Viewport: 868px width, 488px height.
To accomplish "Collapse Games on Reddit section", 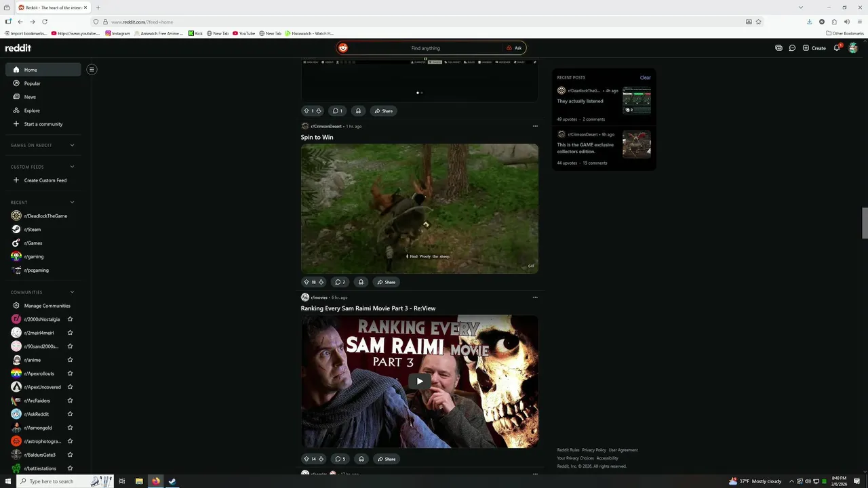I will click(x=72, y=145).
